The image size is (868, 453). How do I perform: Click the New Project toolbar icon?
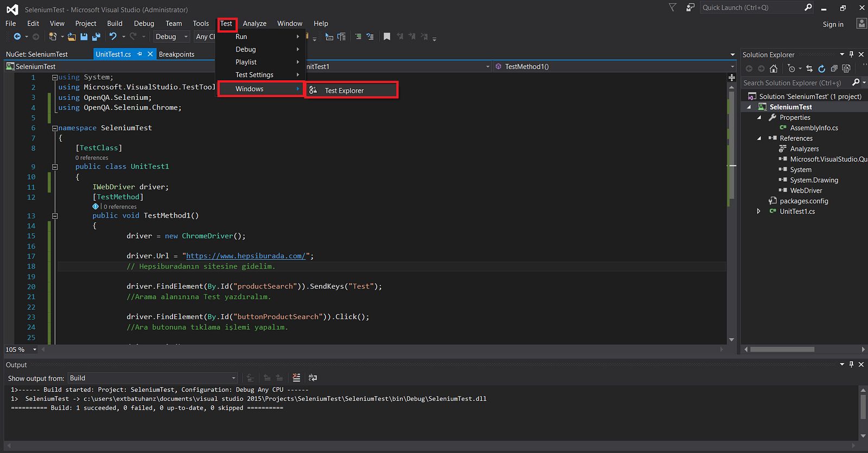pyautogui.click(x=53, y=36)
